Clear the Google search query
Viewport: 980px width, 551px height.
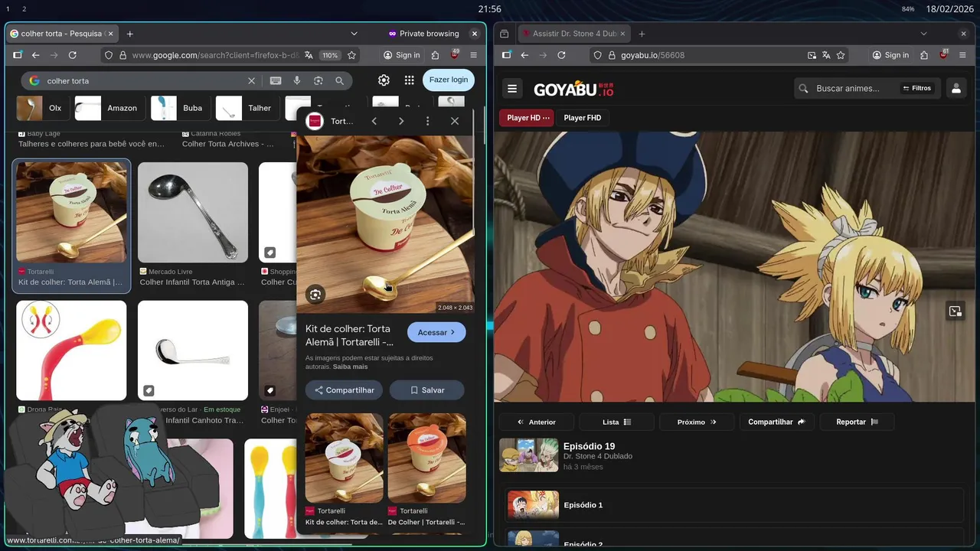[251, 80]
